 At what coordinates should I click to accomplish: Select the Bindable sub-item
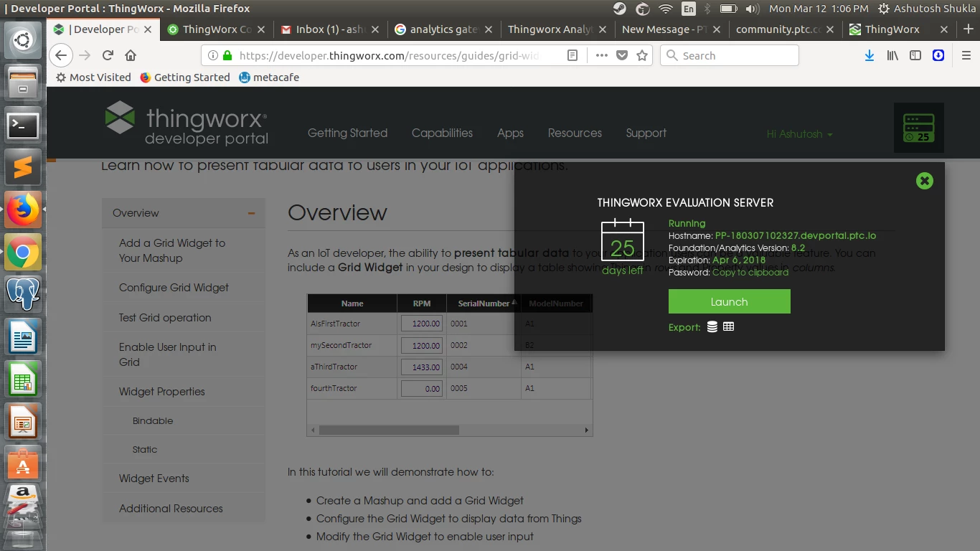[153, 421]
